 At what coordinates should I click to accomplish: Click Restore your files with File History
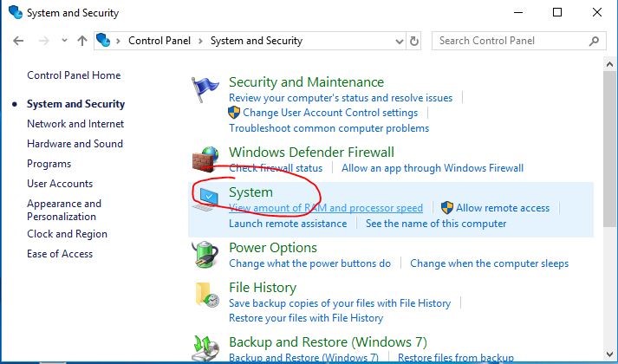(x=306, y=318)
